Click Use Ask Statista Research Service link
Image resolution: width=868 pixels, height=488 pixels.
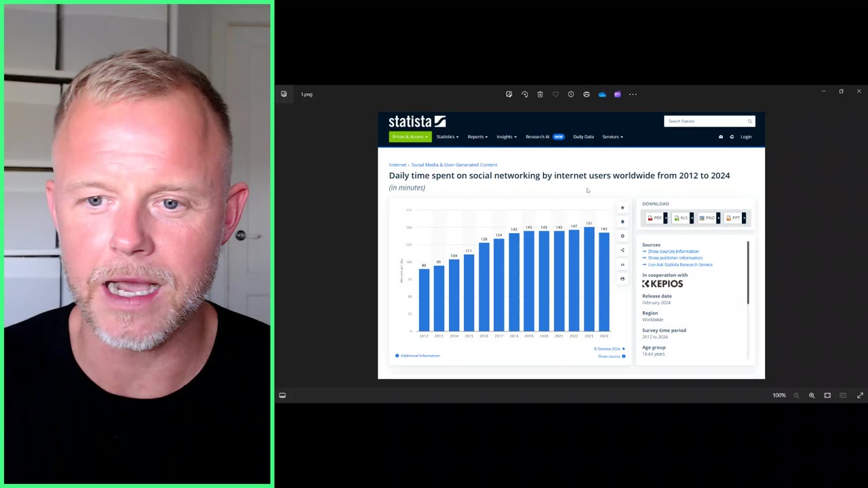pyautogui.click(x=680, y=264)
